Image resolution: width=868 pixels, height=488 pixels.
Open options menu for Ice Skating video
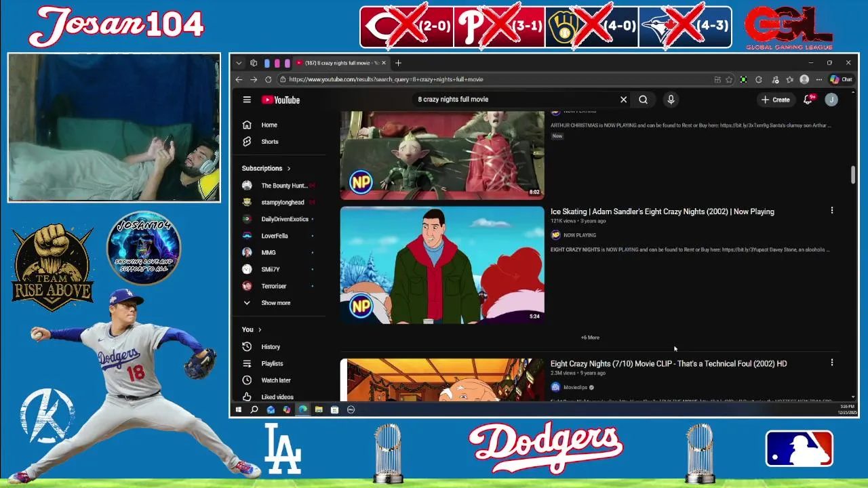831,211
